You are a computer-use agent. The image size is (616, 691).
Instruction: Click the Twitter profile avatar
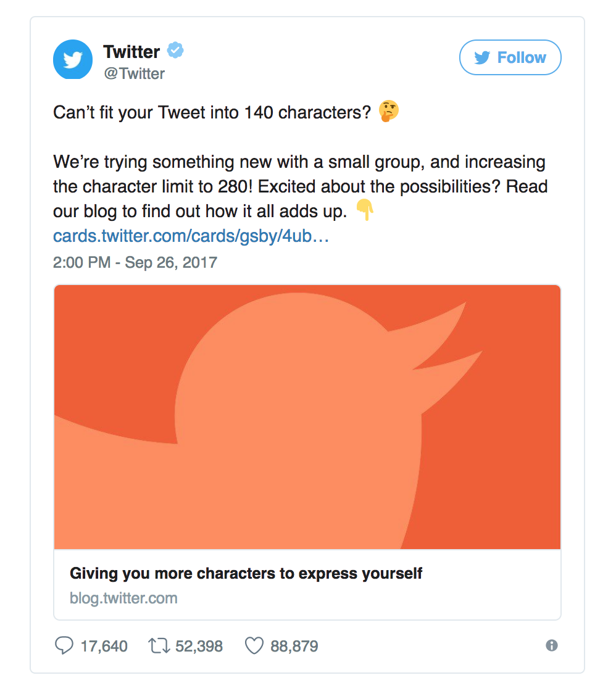[x=73, y=60]
